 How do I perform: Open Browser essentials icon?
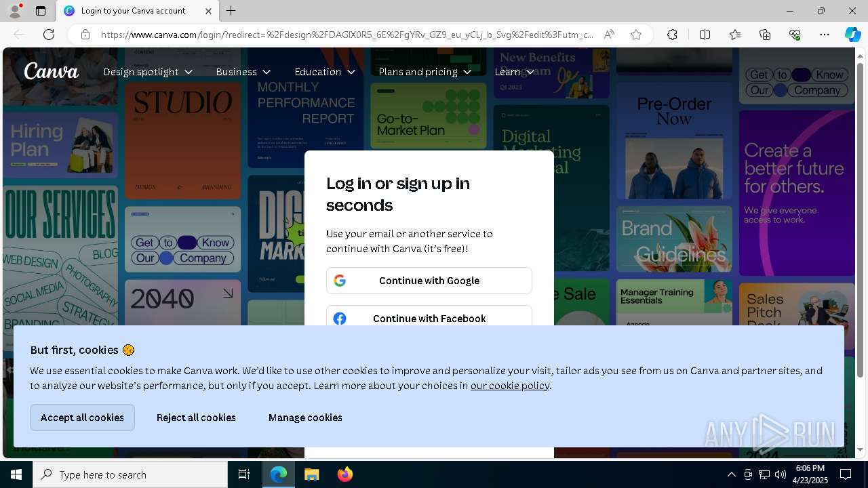point(795,35)
